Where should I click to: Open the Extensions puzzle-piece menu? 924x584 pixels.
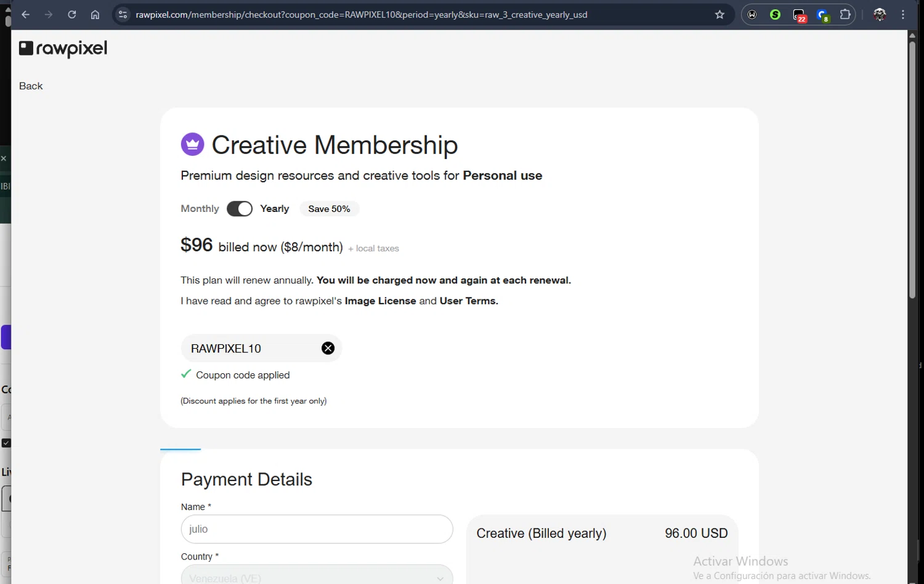point(845,14)
